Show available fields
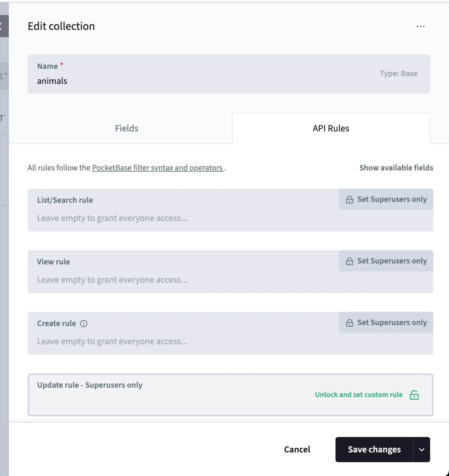Viewport: 449px width, 476px height. pyautogui.click(x=396, y=168)
